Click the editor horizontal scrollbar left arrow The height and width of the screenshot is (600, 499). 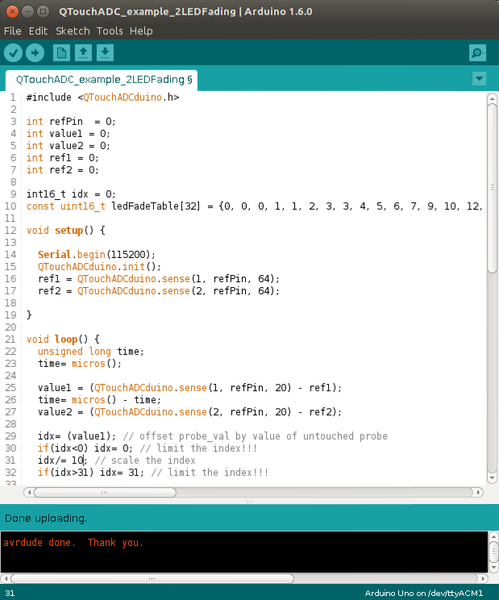coord(29,492)
